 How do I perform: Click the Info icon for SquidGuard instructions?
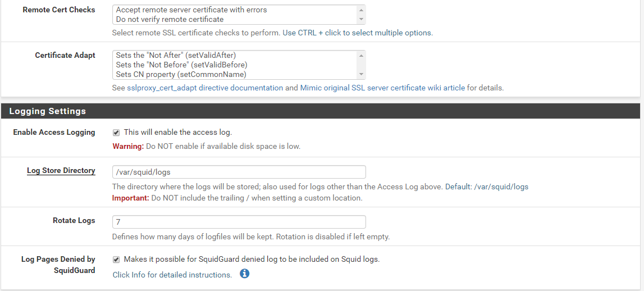coord(244,274)
